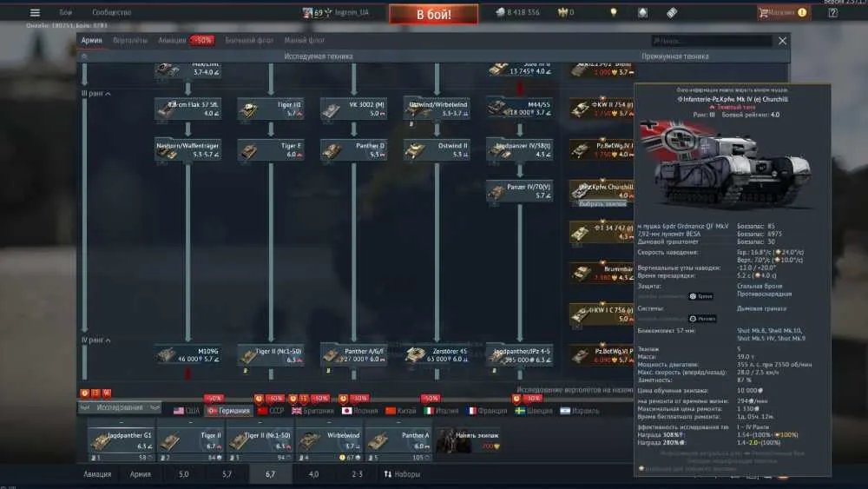Open the Tiger II (Nr.1-50) group in rank IV

[x=271, y=355]
